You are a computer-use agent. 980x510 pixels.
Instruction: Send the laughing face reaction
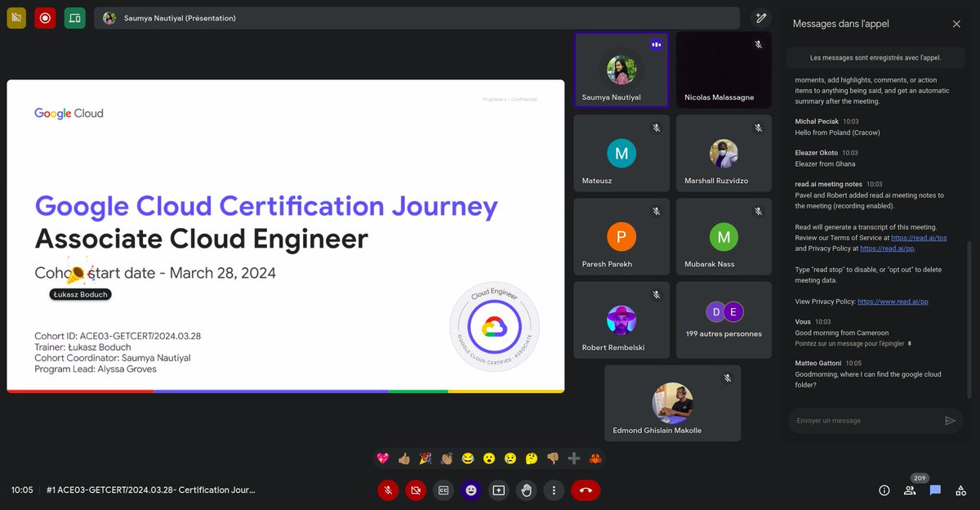click(468, 459)
